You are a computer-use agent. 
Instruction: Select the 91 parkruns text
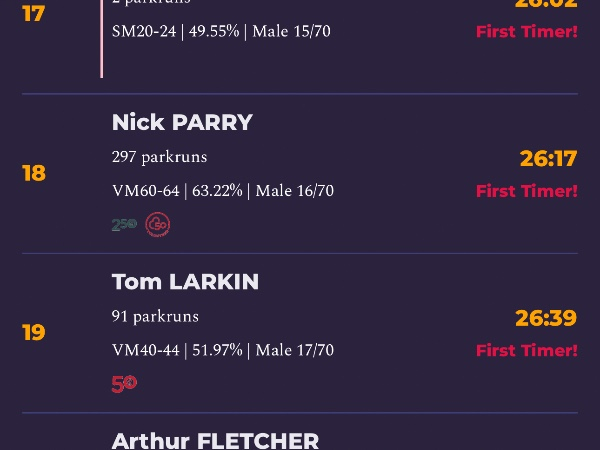(155, 317)
